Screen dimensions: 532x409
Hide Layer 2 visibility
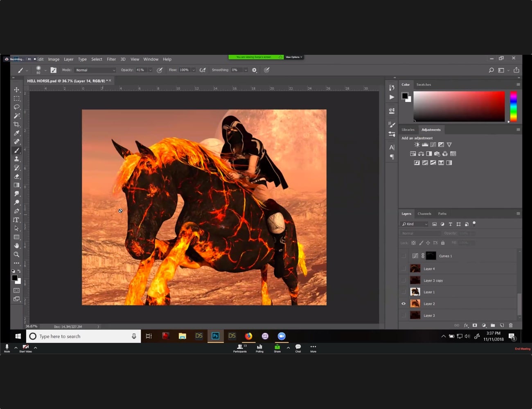tap(404, 303)
